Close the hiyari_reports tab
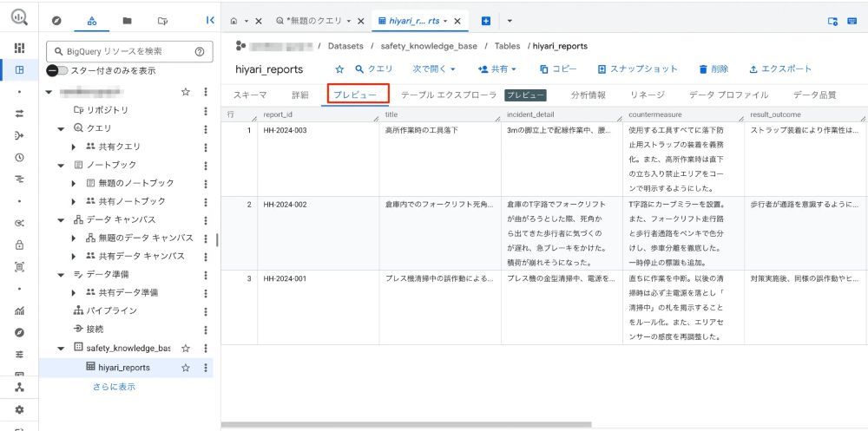The image size is (868, 431). (x=457, y=21)
